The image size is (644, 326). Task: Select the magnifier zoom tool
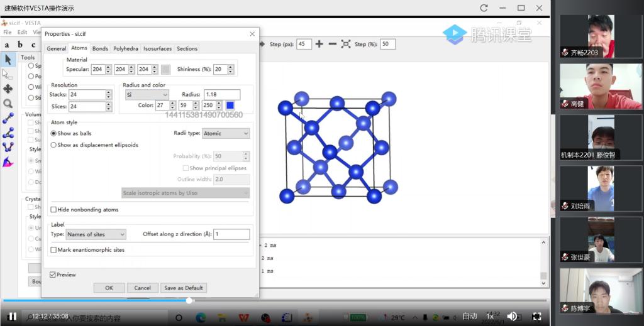click(x=8, y=103)
